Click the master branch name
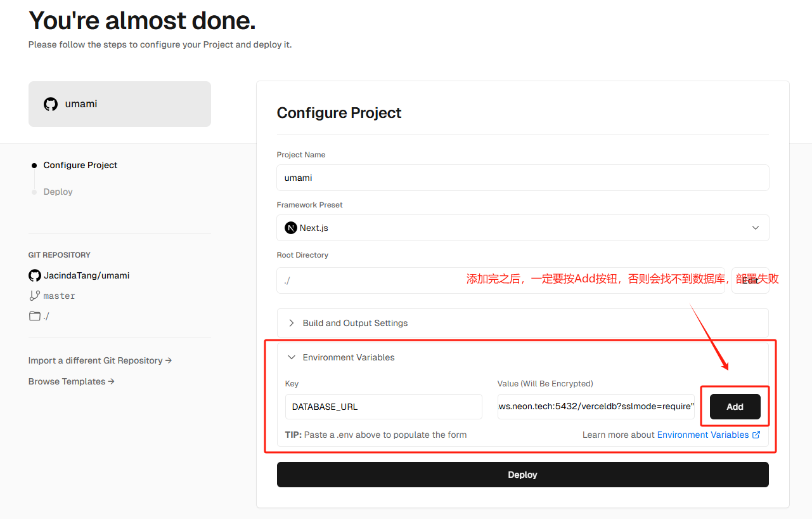This screenshot has height=519, width=812. coord(59,296)
